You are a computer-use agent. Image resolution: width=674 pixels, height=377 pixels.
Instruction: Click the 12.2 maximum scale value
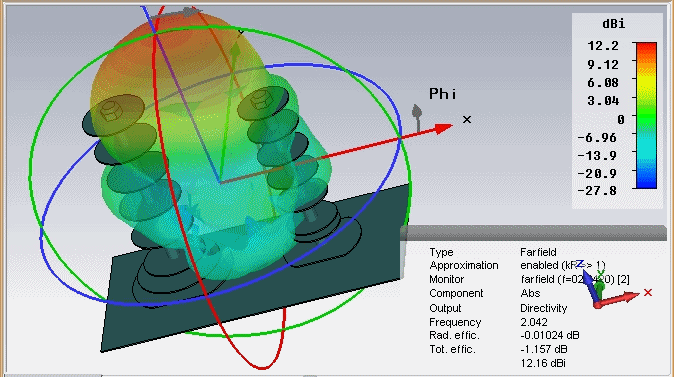pos(603,46)
